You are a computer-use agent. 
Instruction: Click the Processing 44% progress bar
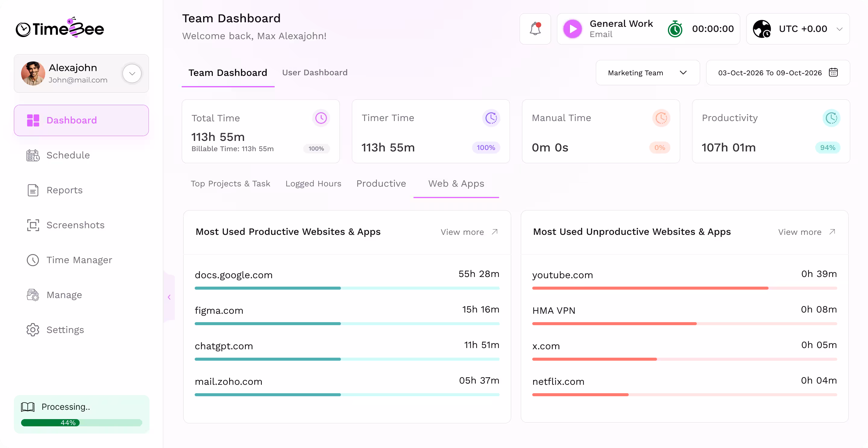(x=81, y=423)
